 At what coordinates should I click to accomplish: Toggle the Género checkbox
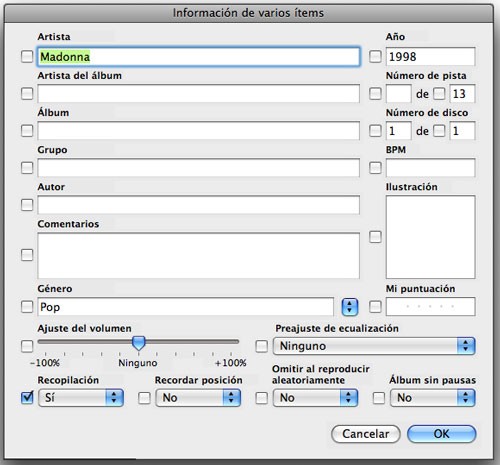click(27, 307)
